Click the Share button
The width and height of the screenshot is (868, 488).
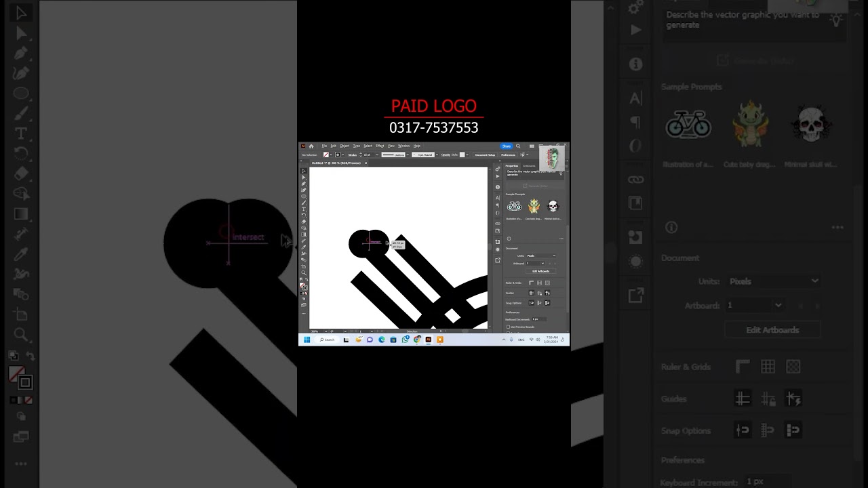507,146
